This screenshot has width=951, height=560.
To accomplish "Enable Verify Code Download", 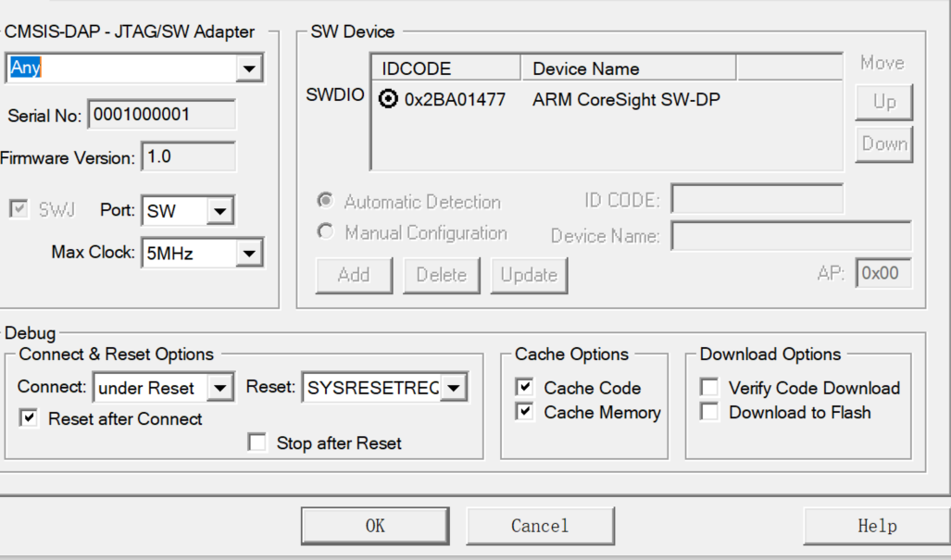I will pyautogui.click(x=709, y=387).
